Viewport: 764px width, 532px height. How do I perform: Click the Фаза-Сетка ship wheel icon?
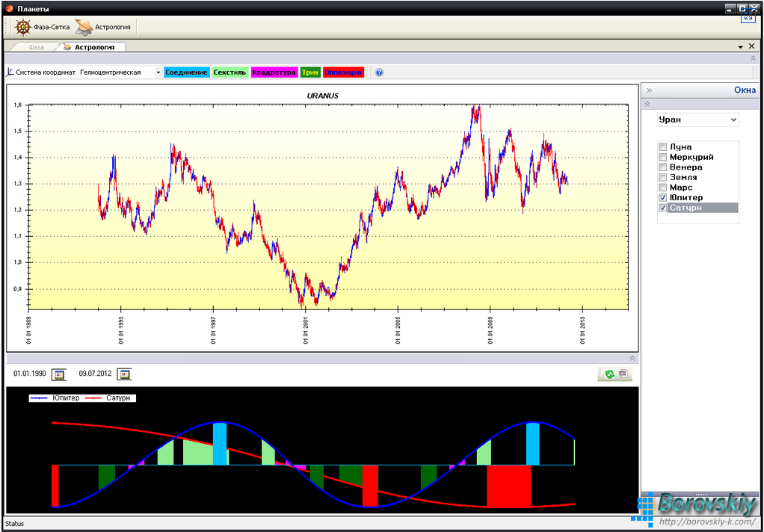coord(23,28)
